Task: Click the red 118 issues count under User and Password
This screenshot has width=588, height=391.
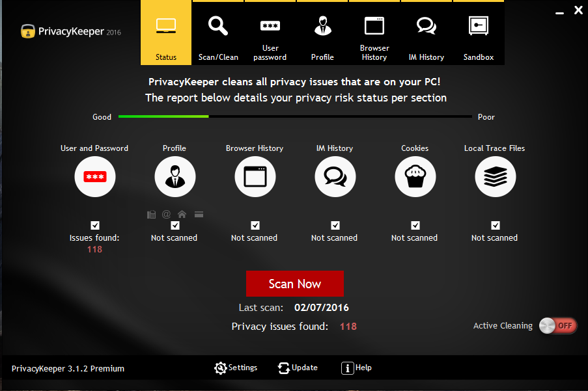Action: [94, 249]
